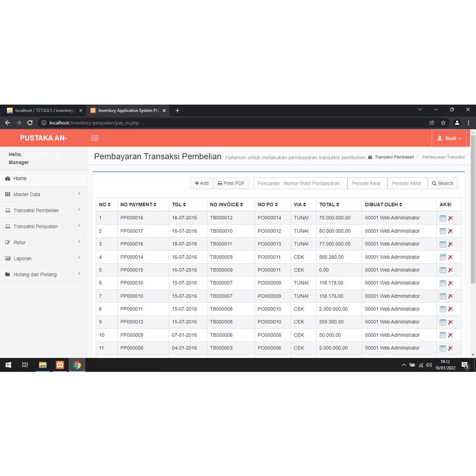Add a new payment
Image resolution: width=476 pixels, height=476 pixels.
click(202, 183)
